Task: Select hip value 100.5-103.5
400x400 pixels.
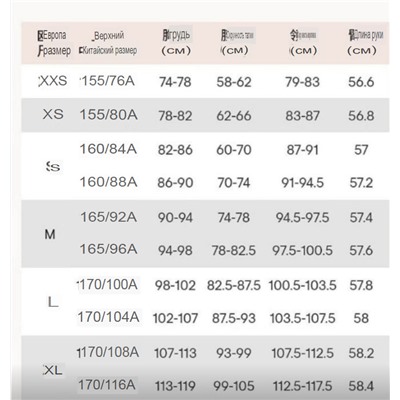Action: [302, 286]
